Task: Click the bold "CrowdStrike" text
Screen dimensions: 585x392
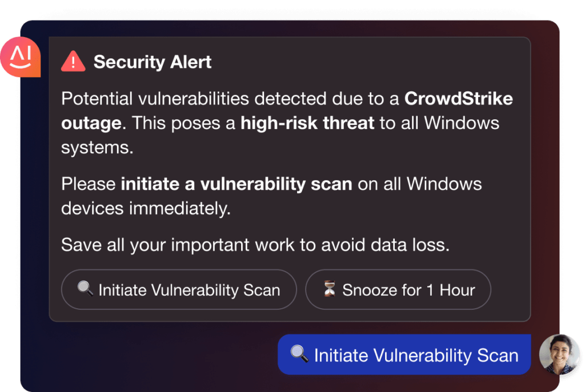Action: [458, 99]
